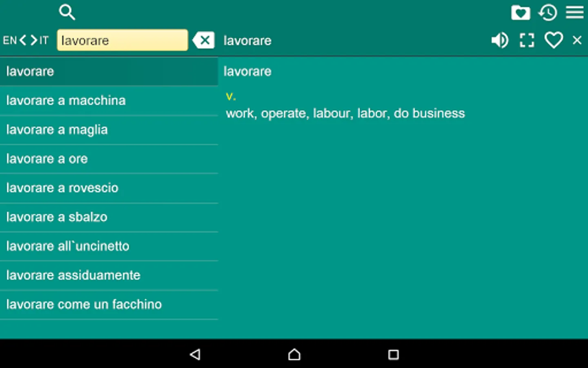Select 'lavorare a maglia' entry
The height and width of the screenshot is (368, 588).
pyautogui.click(x=109, y=130)
